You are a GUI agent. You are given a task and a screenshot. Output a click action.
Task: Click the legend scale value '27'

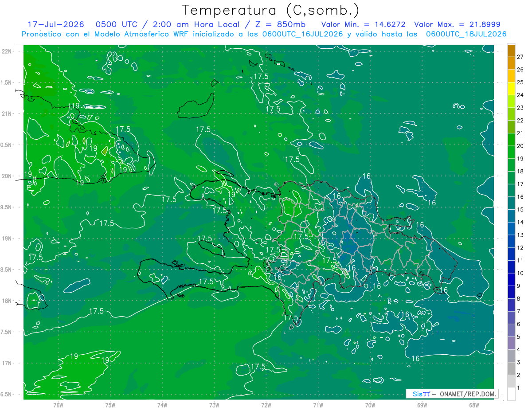(520, 57)
